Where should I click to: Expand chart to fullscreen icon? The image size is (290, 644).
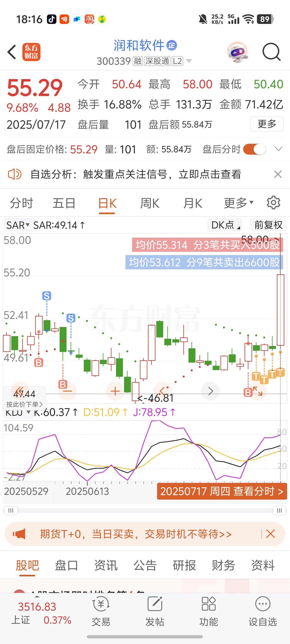(x=258, y=391)
